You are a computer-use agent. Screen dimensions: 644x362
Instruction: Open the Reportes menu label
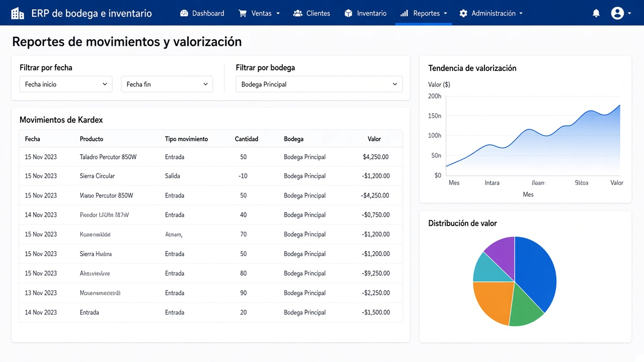pos(427,14)
